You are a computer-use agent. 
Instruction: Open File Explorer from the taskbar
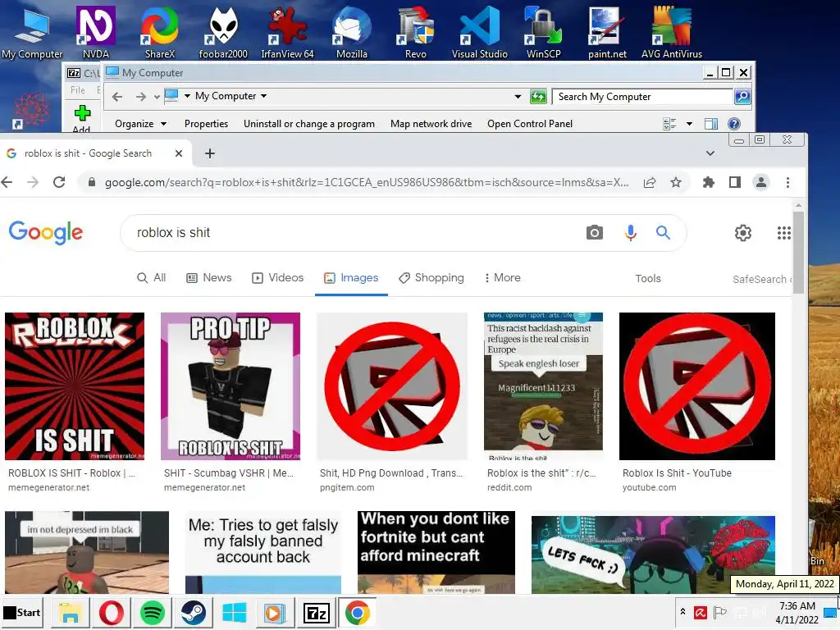click(71, 612)
